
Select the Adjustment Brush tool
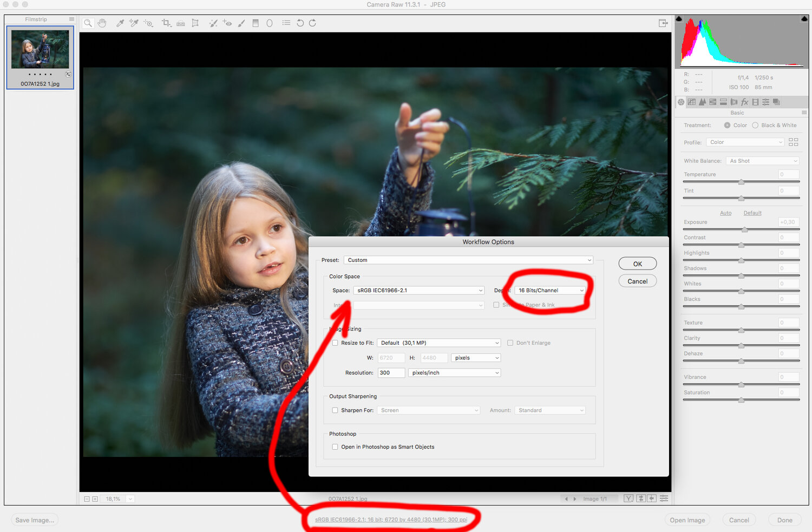pyautogui.click(x=241, y=23)
